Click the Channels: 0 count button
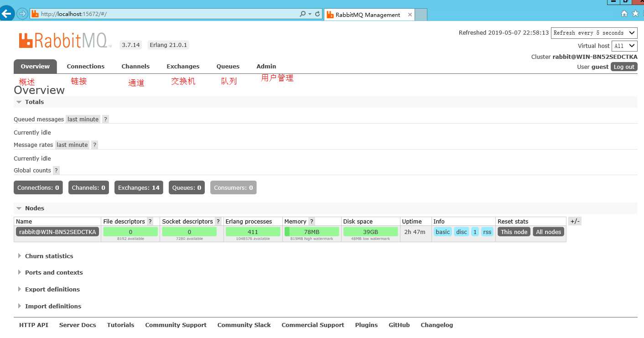The height and width of the screenshot is (338, 644). [88, 187]
